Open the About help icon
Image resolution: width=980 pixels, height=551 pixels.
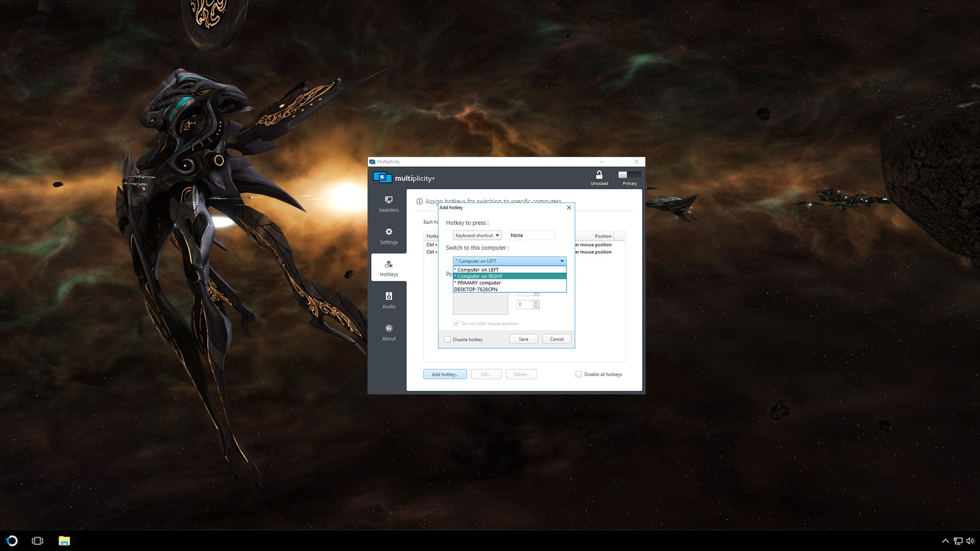pos(388,329)
